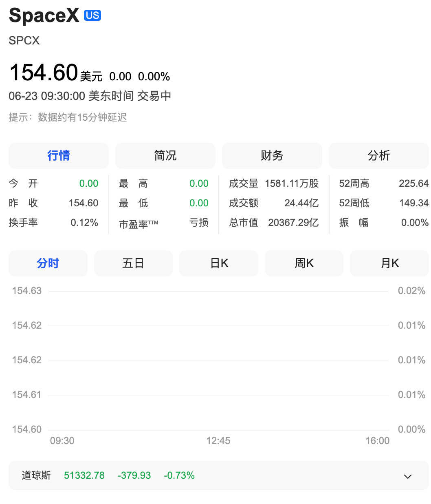Click the 09:30 time axis label
This screenshot has height=504, width=431.
[62, 441]
